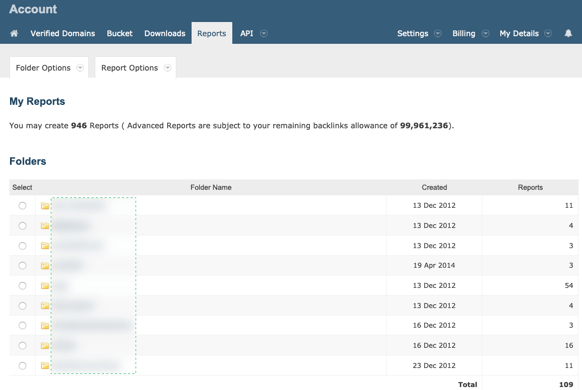582x390 pixels.
Task: Select the radio for folder with 16 reports
Action: point(22,345)
